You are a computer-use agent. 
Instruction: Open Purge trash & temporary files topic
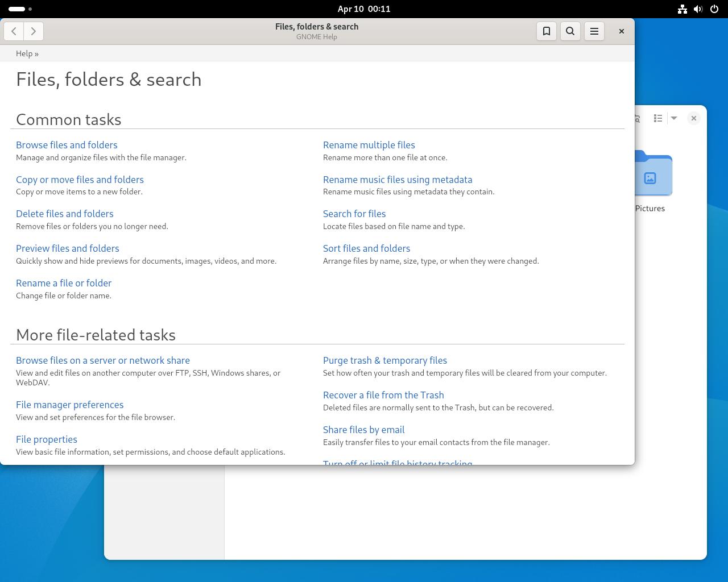point(385,360)
